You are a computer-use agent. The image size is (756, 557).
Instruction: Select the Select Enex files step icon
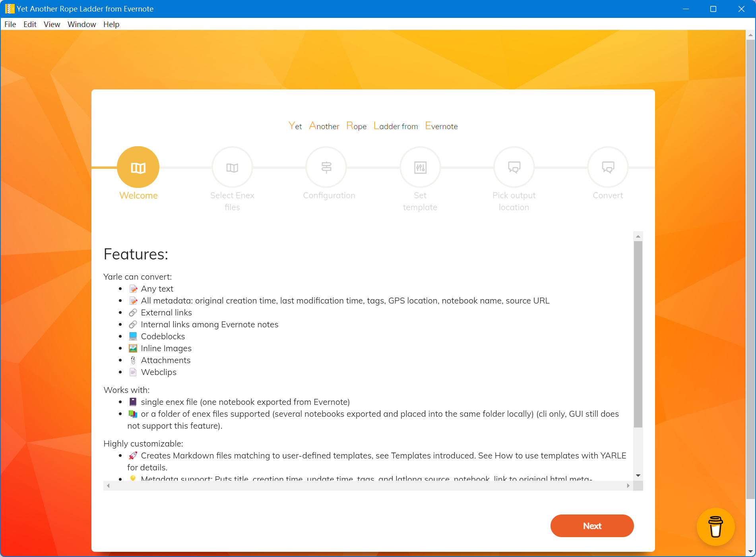[x=232, y=167]
